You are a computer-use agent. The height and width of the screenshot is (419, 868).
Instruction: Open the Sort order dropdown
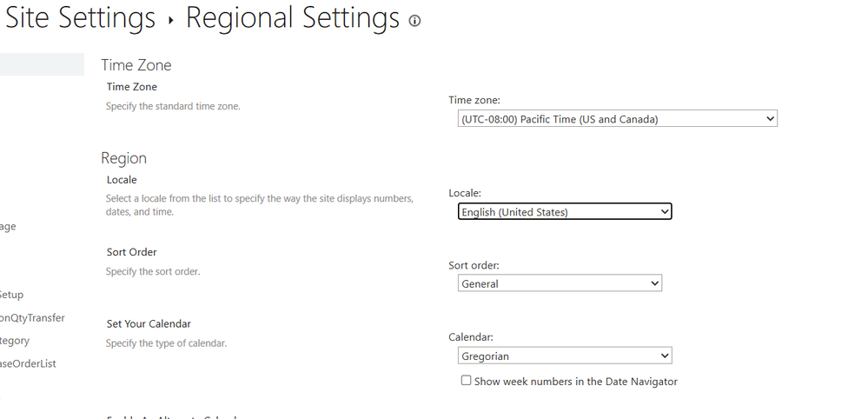(560, 283)
